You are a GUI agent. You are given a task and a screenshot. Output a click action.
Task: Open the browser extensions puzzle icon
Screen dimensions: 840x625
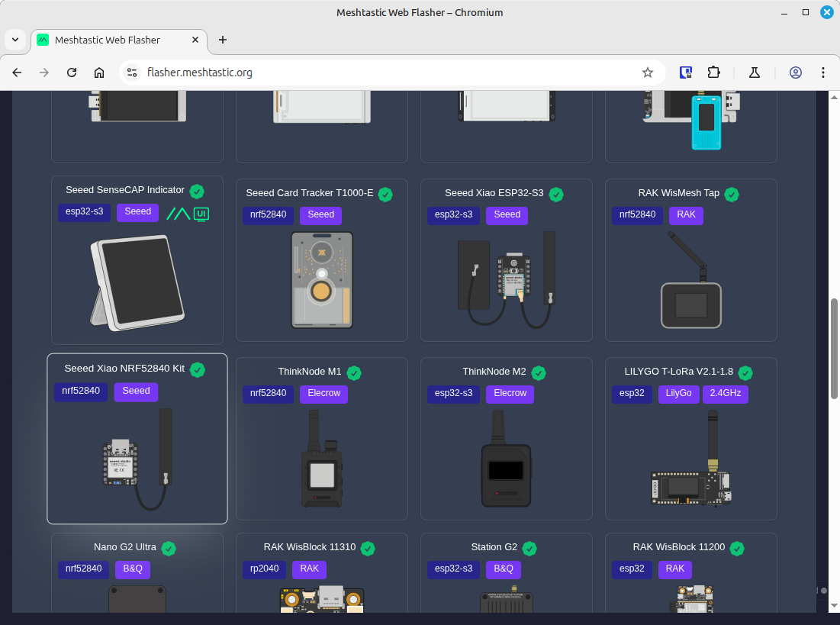click(x=713, y=72)
